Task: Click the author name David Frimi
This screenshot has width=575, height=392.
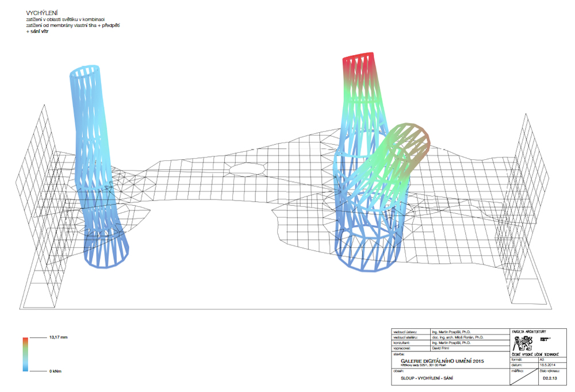Action: (442, 348)
